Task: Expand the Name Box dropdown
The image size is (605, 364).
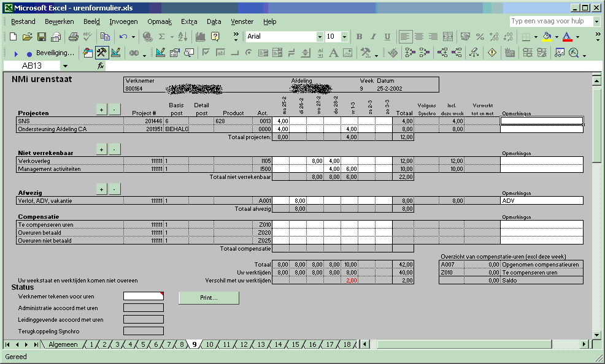Action: coord(65,66)
